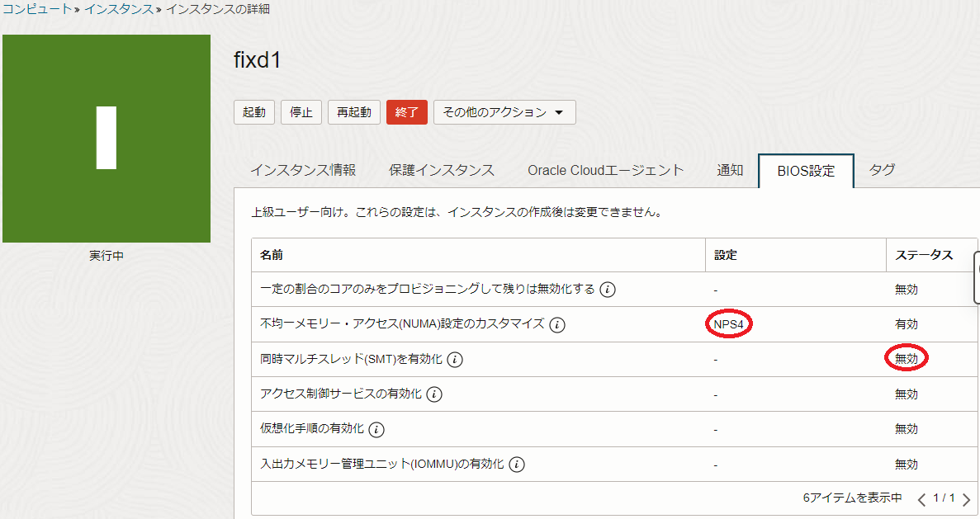Click info icon next to IOMMU row

coord(517,465)
